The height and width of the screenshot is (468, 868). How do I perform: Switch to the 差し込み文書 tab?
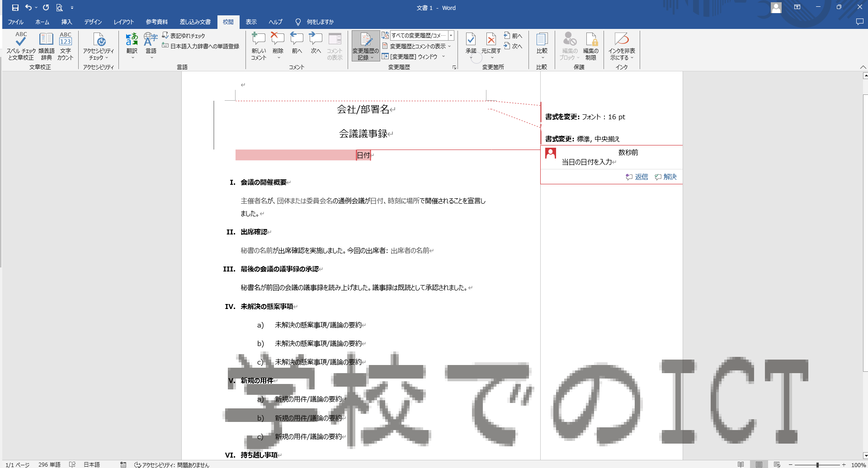click(195, 22)
